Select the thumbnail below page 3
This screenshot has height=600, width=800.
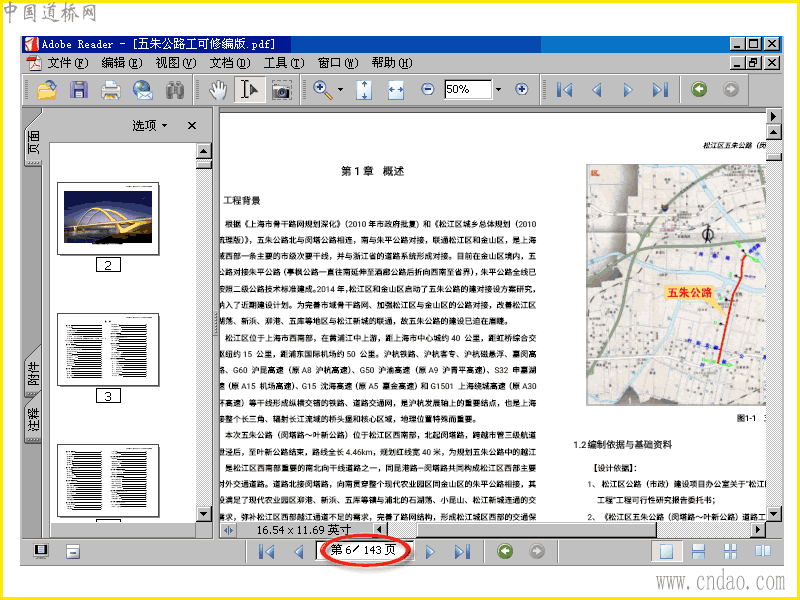(x=108, y=481)
